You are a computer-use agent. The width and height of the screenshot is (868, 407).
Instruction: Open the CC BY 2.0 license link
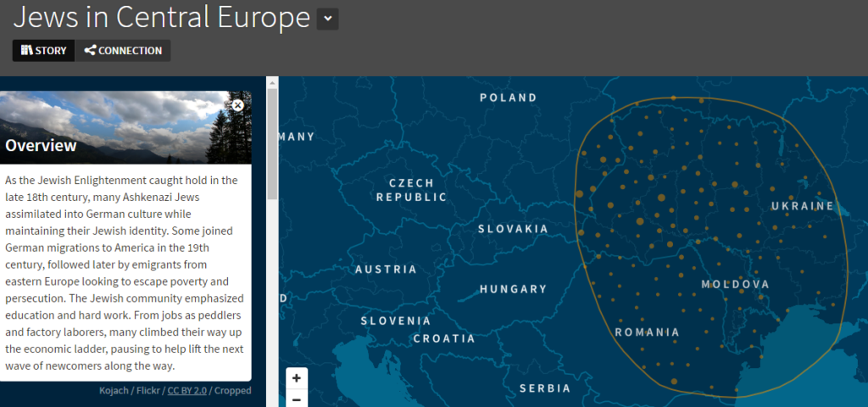coord(187,390)
